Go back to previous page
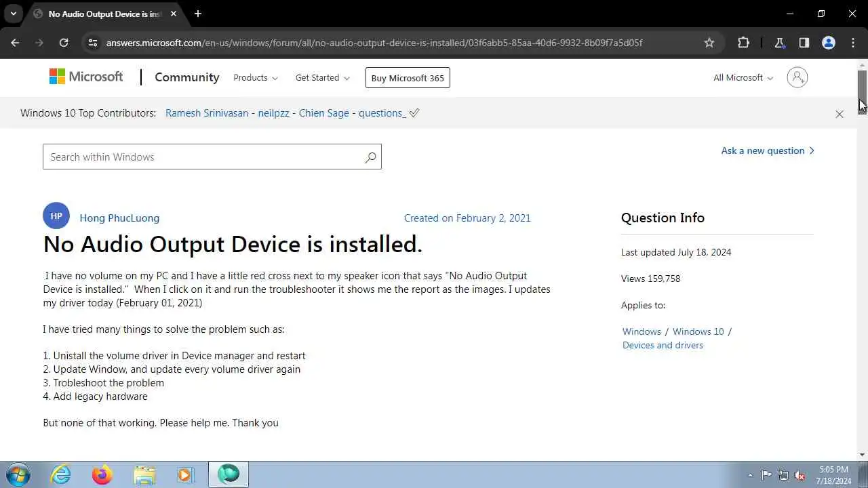 [15, 43]
